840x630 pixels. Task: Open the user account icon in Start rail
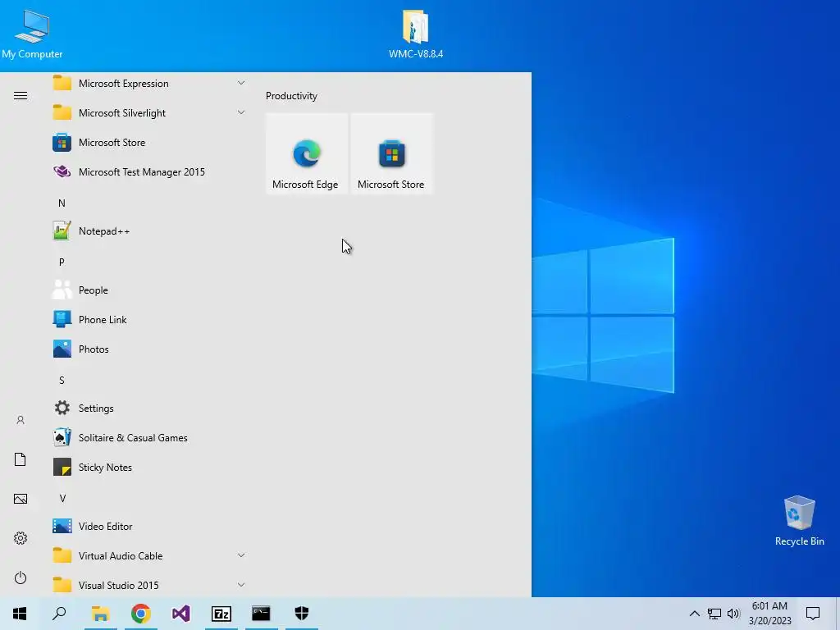tap(21, 420)
